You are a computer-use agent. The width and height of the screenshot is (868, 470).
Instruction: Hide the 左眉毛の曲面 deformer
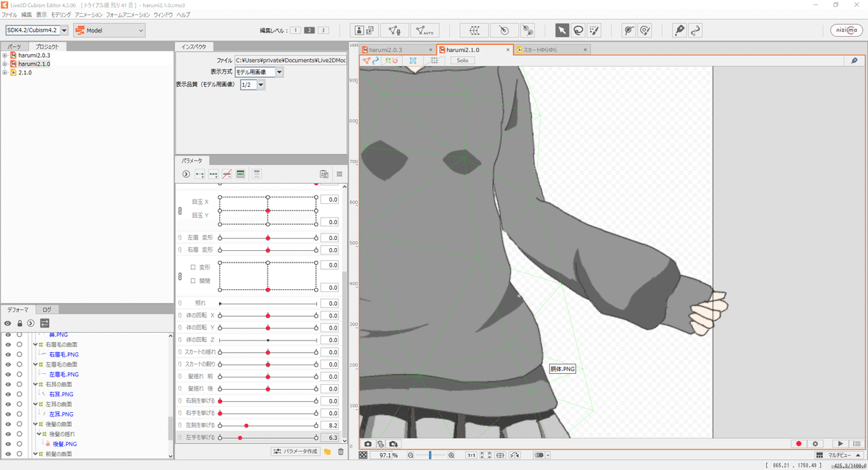point(8,364)
